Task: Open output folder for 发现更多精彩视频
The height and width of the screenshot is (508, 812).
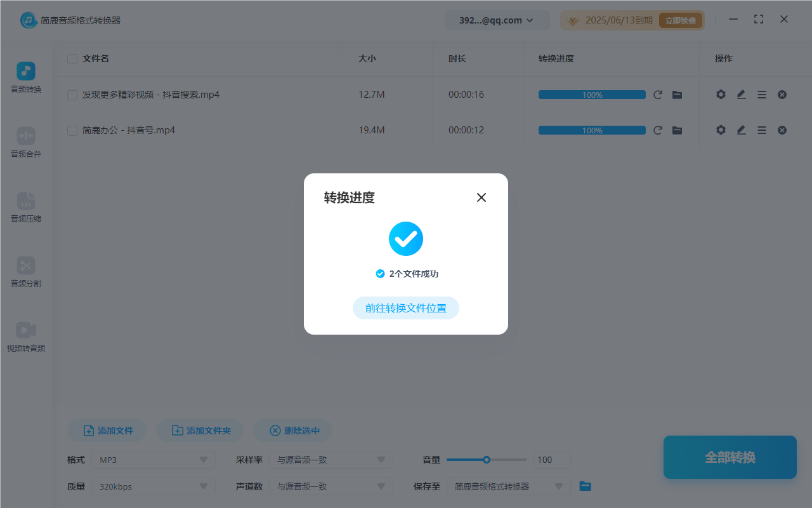Action: (677, 94)
